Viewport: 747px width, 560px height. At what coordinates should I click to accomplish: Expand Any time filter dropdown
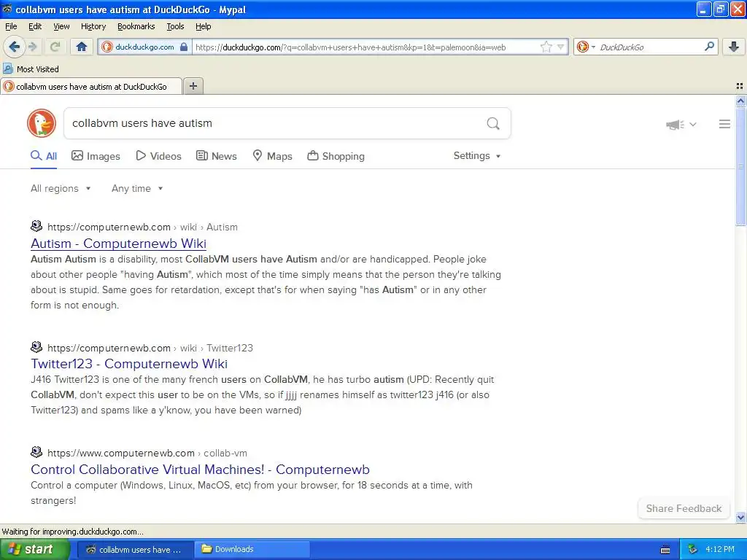[137, 189]
